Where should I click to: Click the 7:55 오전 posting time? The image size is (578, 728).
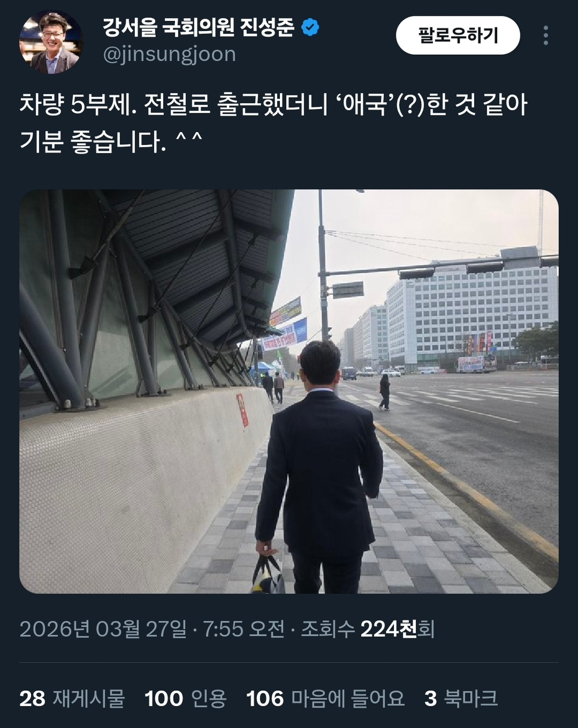coord(244,629)
